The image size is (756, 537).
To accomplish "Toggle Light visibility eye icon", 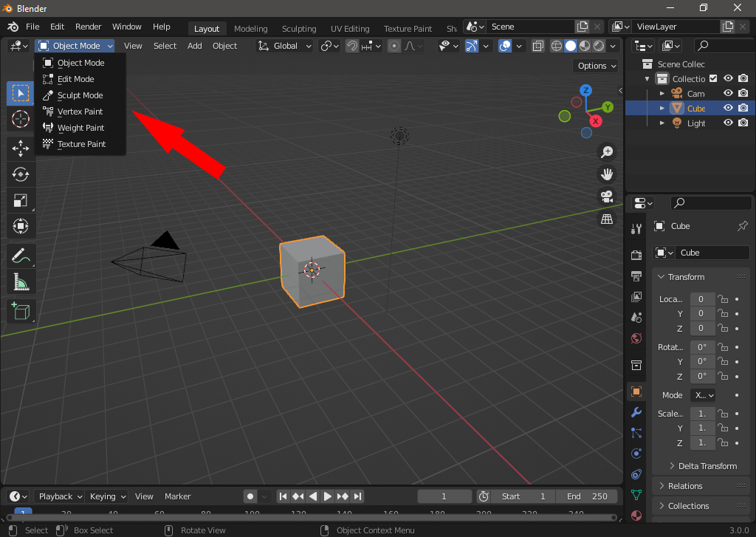I will tap(728, 123).
